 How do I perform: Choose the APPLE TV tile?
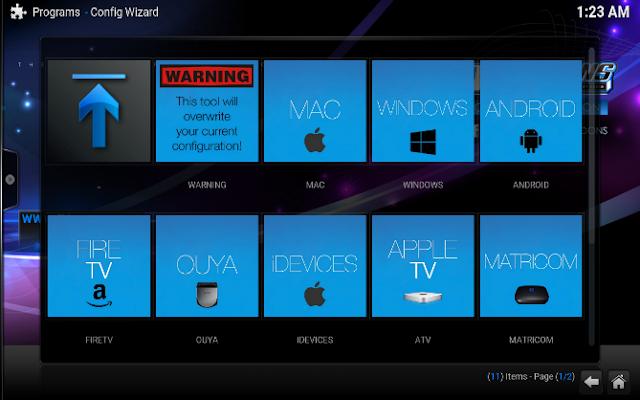423,266
